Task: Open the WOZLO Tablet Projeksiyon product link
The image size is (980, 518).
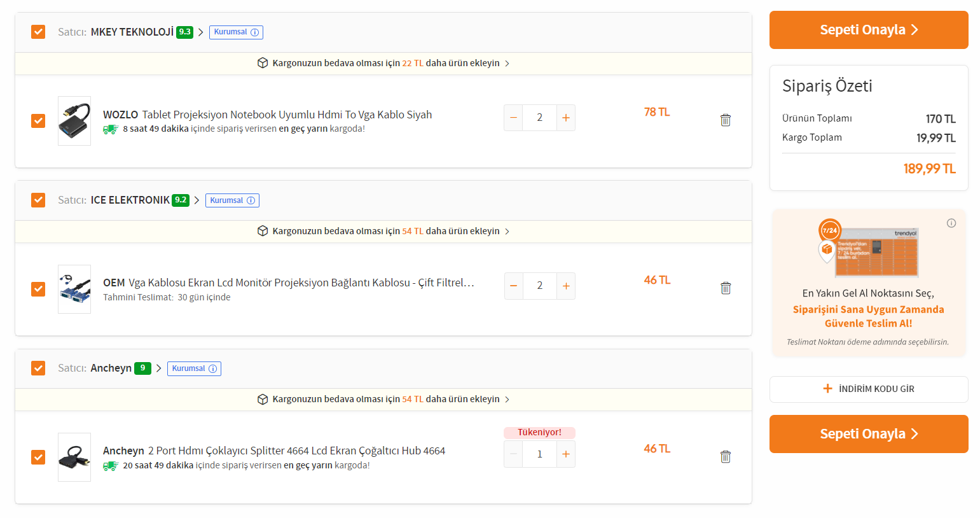Action: tap(268, 115)
